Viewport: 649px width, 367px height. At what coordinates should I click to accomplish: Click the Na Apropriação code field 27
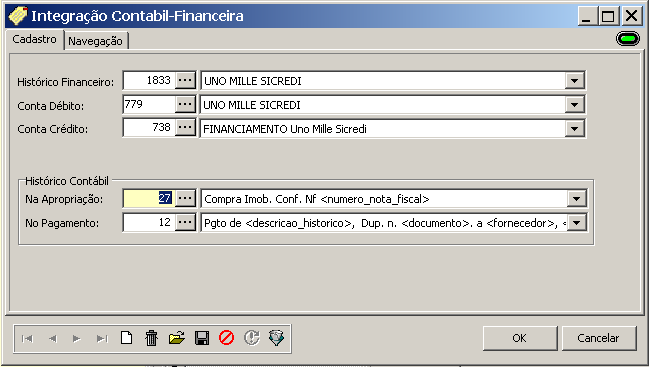click(x=149, y=199)
